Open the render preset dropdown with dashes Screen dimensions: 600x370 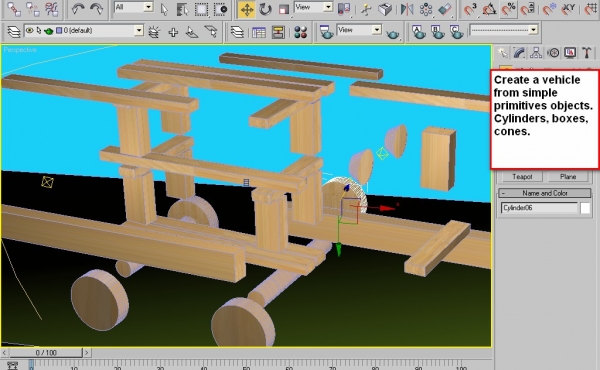[504, 30]
